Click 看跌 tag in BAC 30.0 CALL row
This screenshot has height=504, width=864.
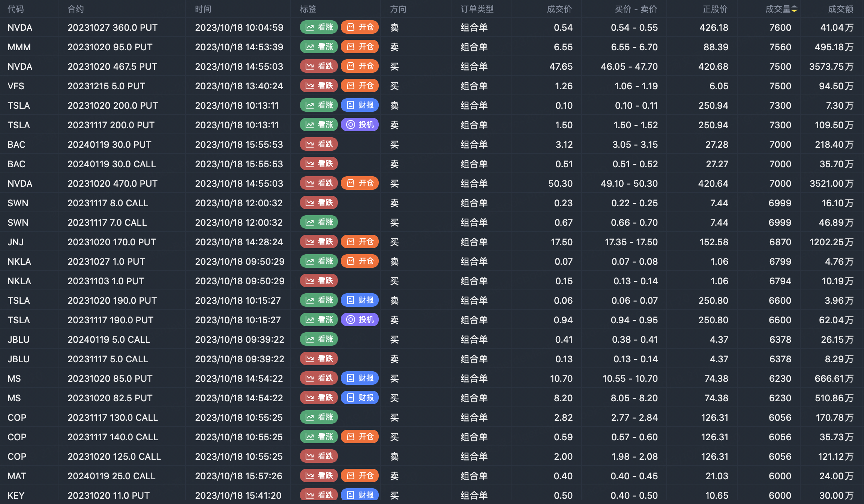(319, 164)
